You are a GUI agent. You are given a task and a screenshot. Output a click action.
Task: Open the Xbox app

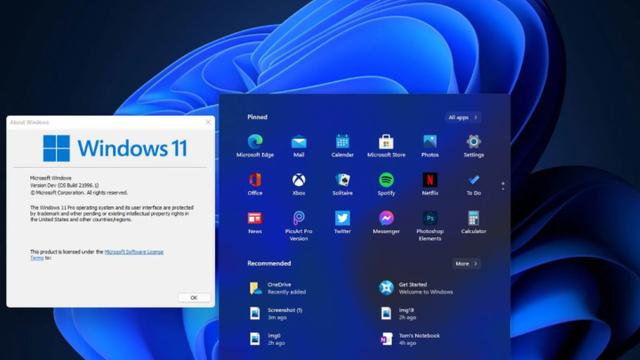[x=299, y=184]
